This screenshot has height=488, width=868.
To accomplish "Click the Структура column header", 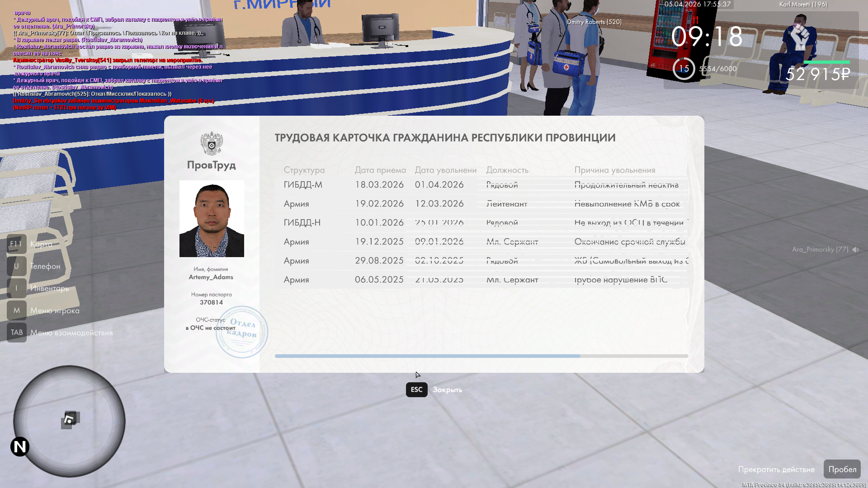I will point(304,170).
